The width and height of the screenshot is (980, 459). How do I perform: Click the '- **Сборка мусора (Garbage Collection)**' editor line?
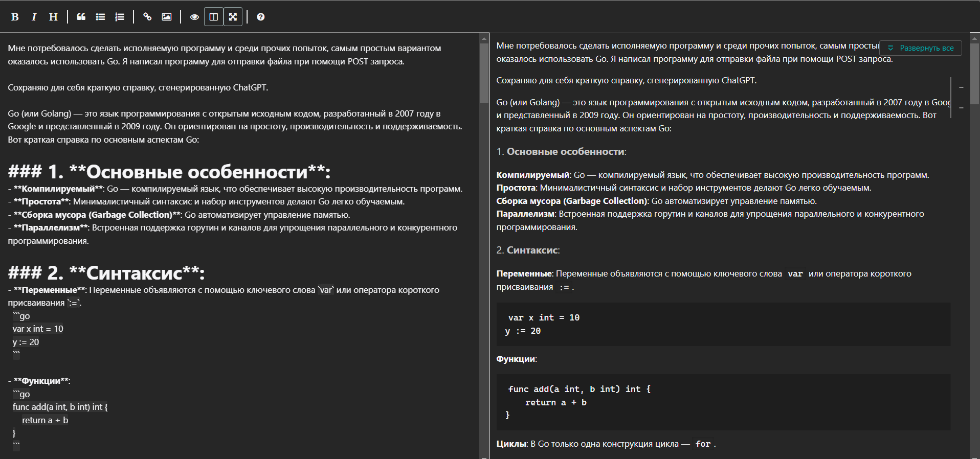click(179, 215)
